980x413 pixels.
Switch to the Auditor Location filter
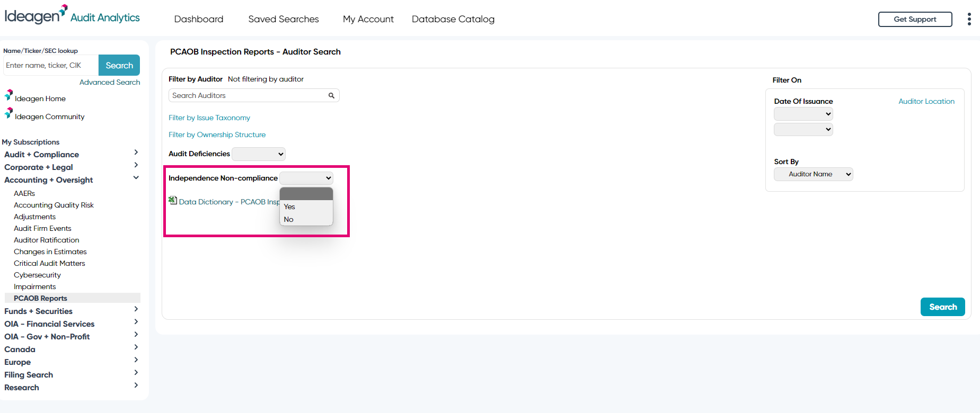[x=926, y=101]
